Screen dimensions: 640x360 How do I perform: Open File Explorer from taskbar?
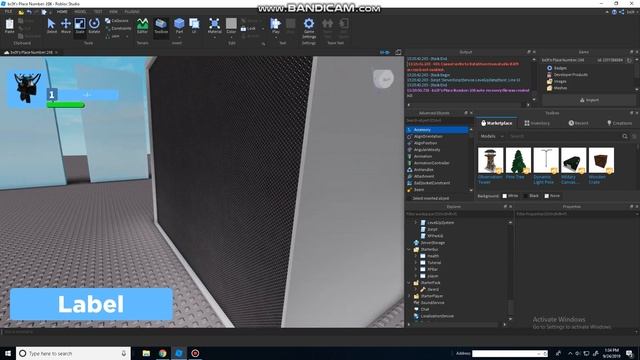tap(146, 353)
